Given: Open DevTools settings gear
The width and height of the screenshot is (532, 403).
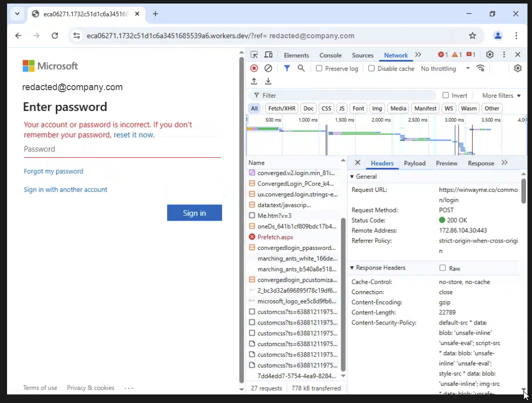Looking at the screenshot, I should coord(490,55).
